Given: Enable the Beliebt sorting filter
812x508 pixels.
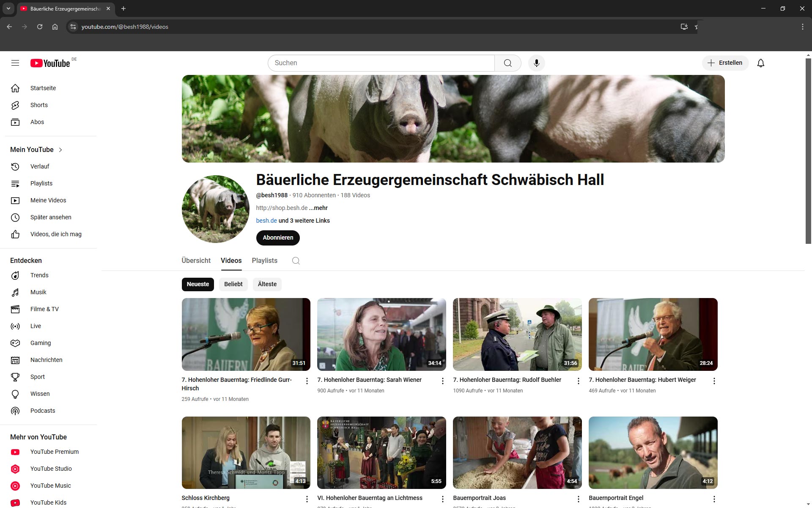Looking at the screenshot, I should [x=233, y=284].
